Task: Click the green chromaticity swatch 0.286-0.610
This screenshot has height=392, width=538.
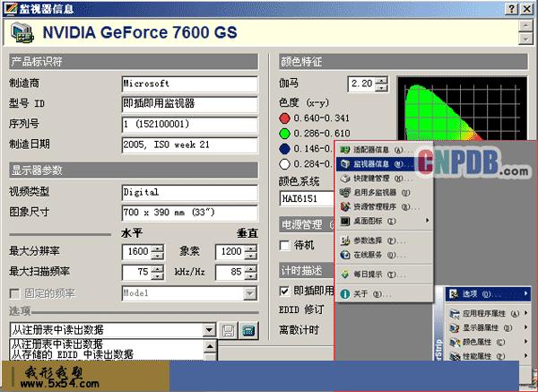Action: coord(284,133)
